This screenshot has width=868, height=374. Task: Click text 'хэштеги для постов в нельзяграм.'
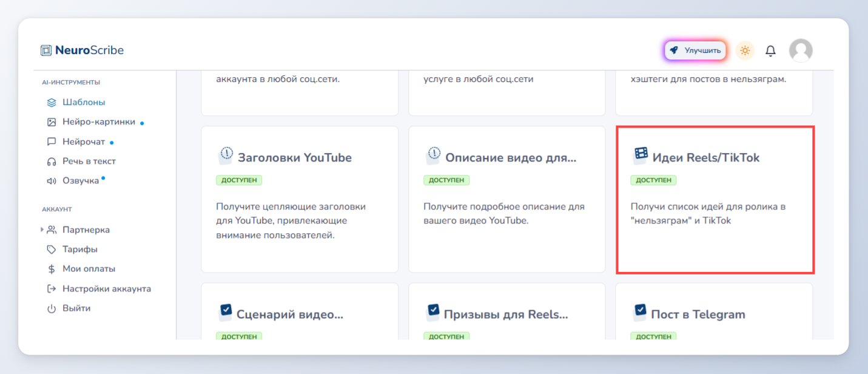[708, 79]
